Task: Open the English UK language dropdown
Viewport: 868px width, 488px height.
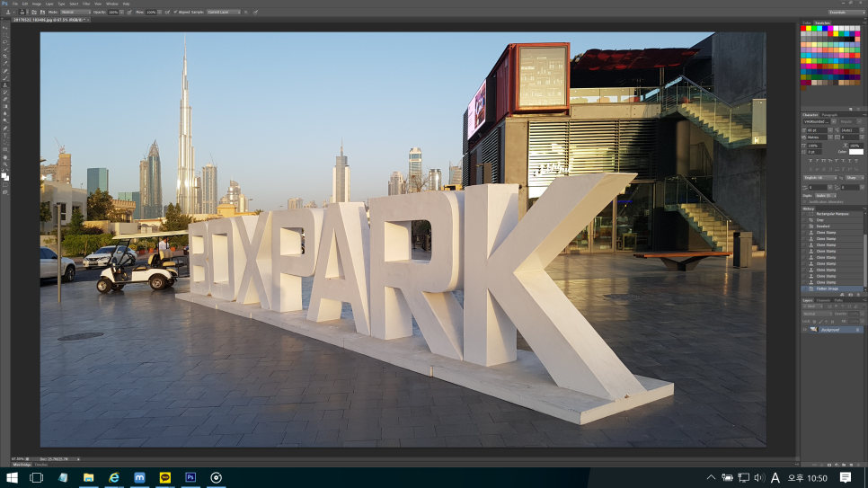Action: point(819,178)
